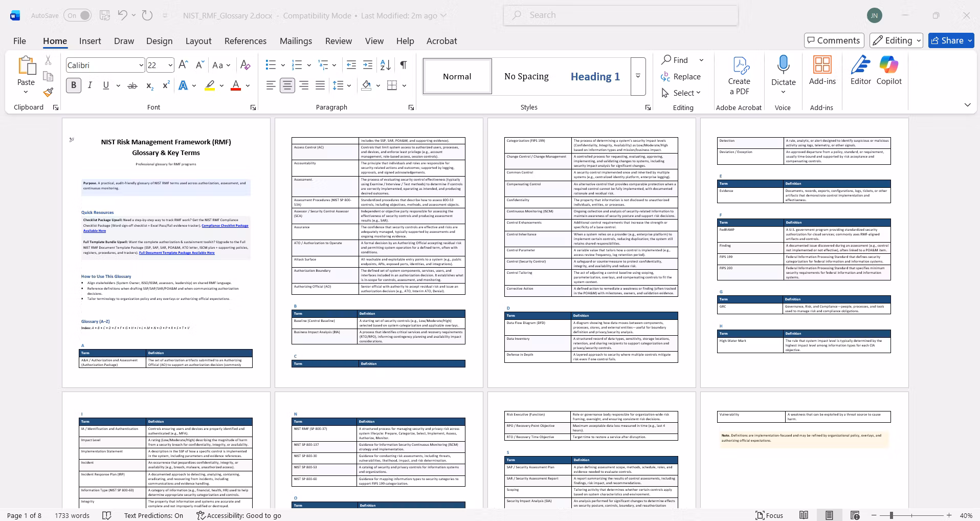Cut selection with scissors icon
980x521 pixels.
[x=48, y=60]
